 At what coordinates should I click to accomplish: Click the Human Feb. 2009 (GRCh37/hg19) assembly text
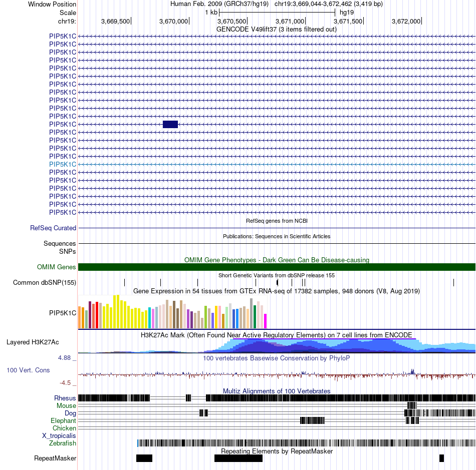[219, 4]
